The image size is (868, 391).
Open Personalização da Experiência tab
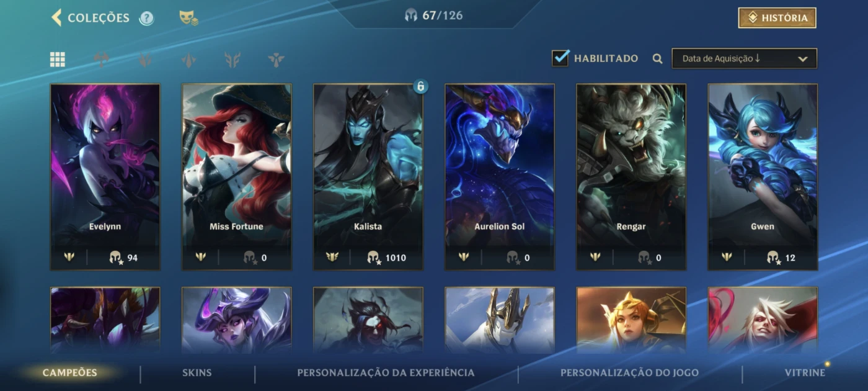tap(386, 373)
